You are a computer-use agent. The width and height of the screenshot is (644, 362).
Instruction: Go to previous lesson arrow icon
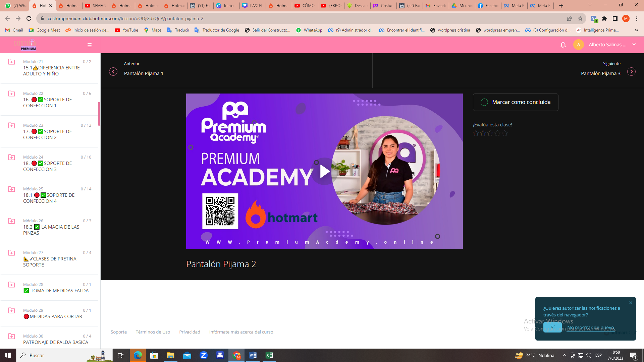click(113, 72)
